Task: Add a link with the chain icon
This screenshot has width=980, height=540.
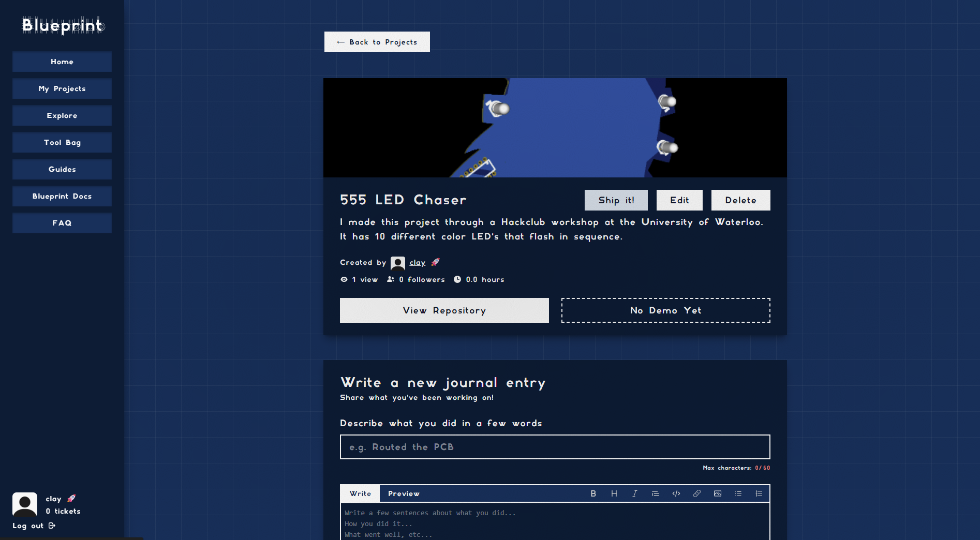Action: click(x=696, y=493)
